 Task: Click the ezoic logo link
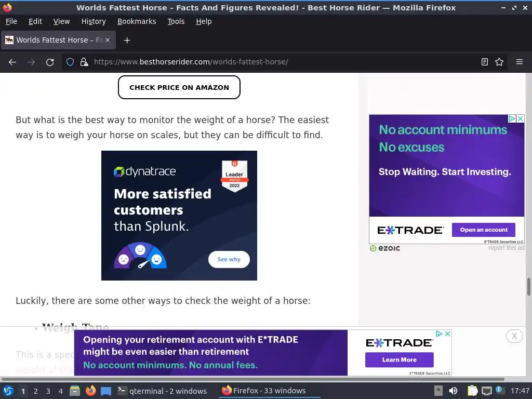click(x=385, y=248)
